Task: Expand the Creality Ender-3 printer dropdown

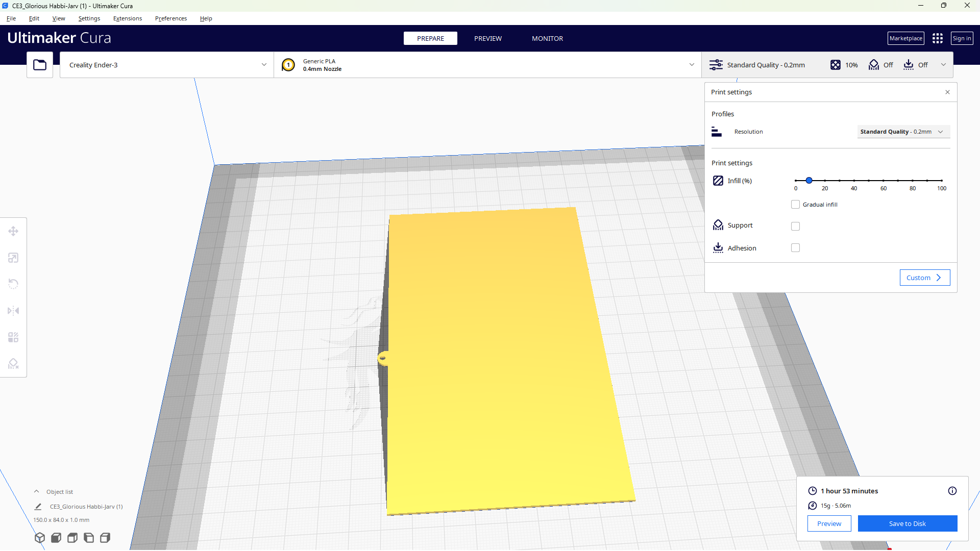Action: (x=167, y=65)
